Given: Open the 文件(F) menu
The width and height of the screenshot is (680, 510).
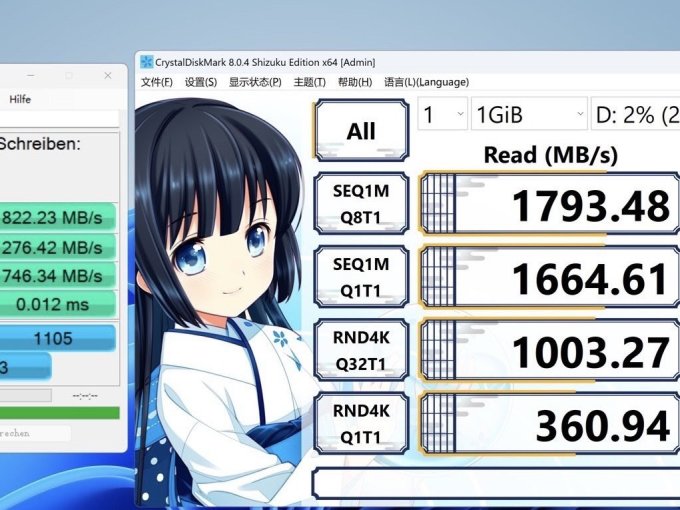Looking at the screenshot, I should coord(157,82).
